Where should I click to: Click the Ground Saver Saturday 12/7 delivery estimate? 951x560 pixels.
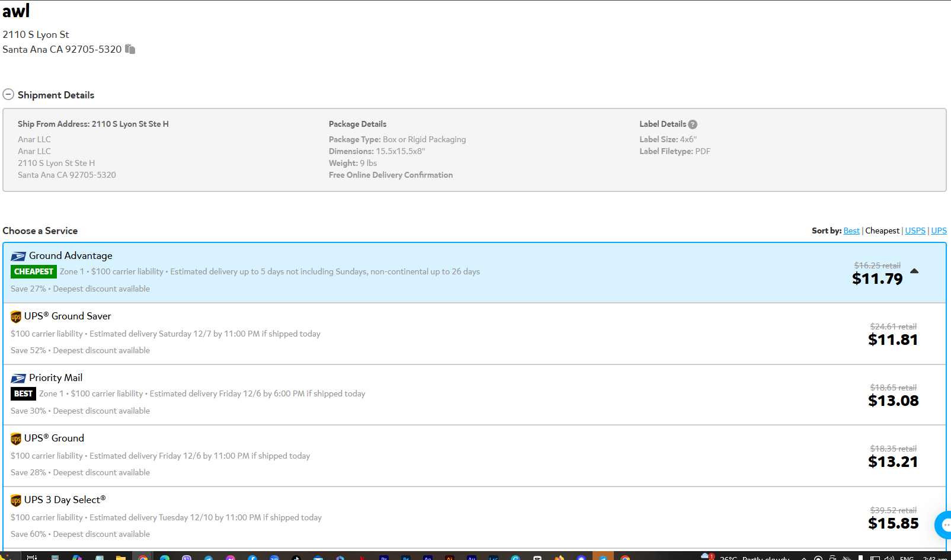coord(205,334)
